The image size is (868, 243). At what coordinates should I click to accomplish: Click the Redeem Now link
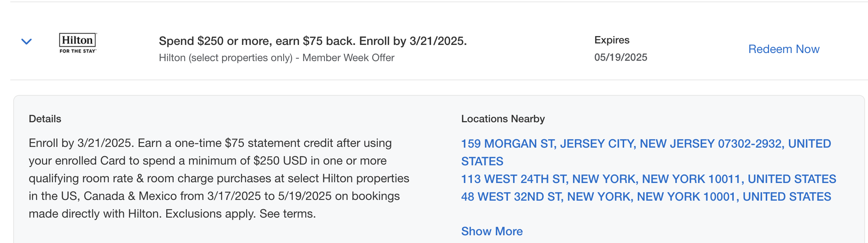784,49
